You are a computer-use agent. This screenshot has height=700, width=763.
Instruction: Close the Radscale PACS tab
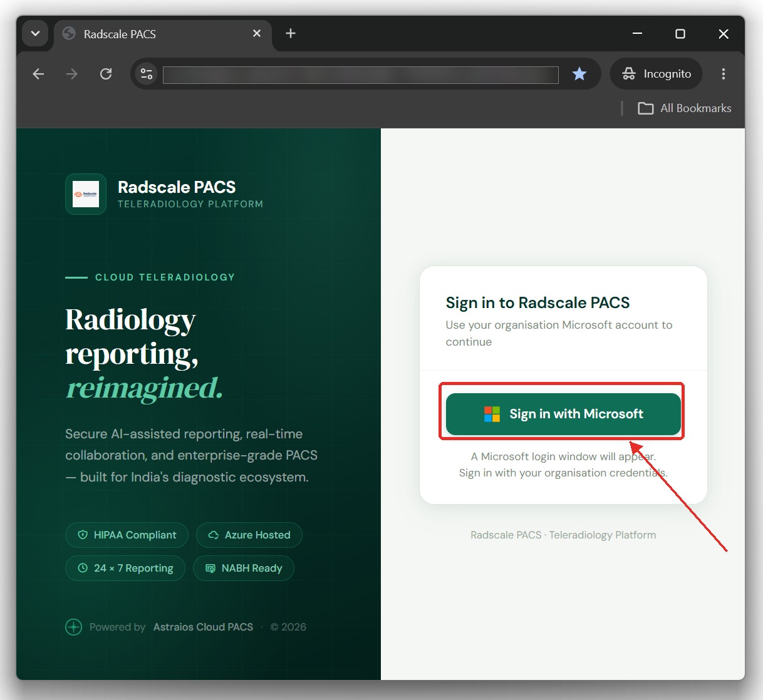click(x=257, y=33)
